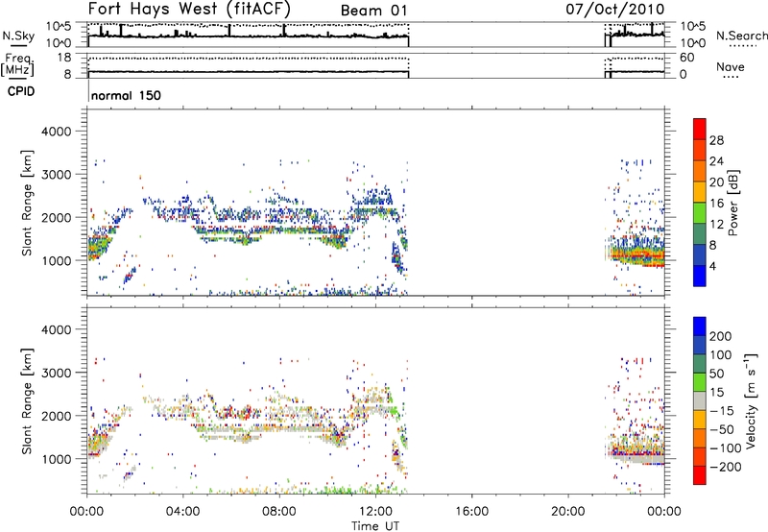Click the "18" tick on the frequency axis
The height and width of the screenshot is (532, 768).
tap(64, 58)
